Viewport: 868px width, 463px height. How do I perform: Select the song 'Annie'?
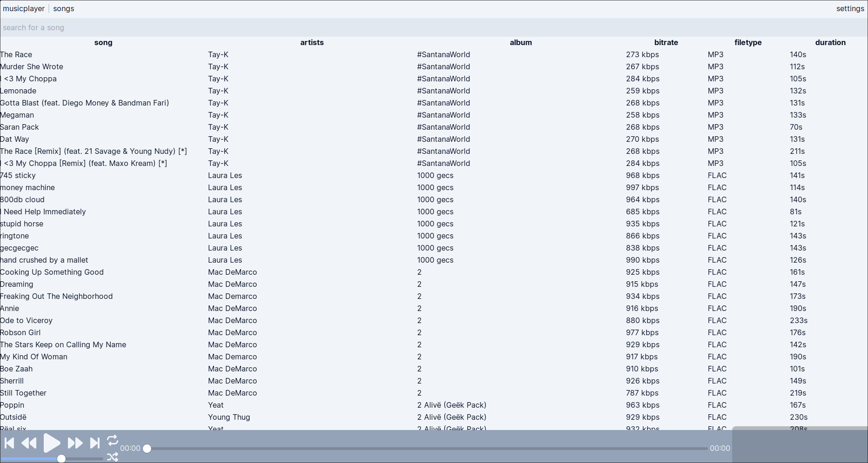(x=10, y=308)
